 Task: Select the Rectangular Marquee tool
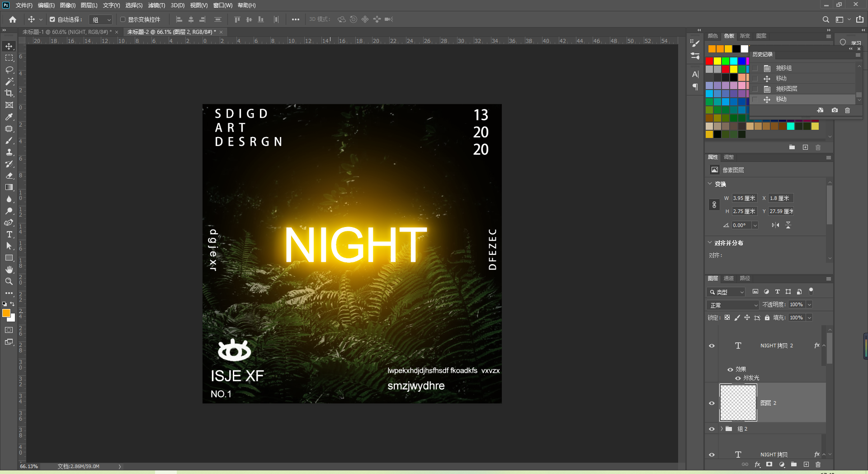9,58
